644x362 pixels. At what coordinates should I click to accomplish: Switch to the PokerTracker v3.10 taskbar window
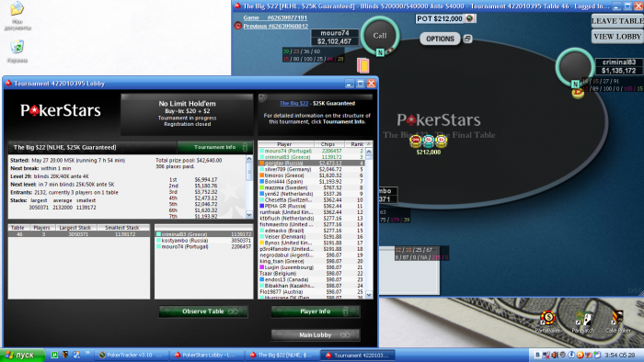click(x=130, y=355)
